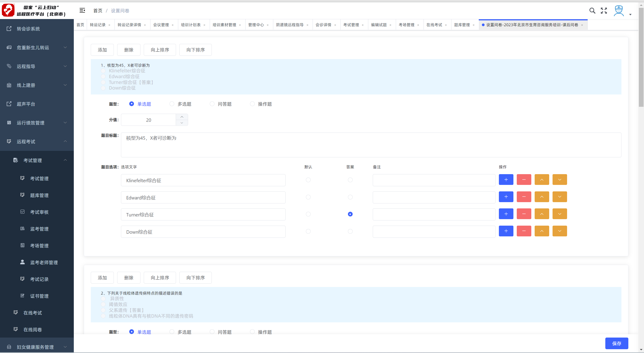This screenshot has width=644, height=353.
Task: Select 多选题 type for question 2
Action: click(x=172, y=332)
